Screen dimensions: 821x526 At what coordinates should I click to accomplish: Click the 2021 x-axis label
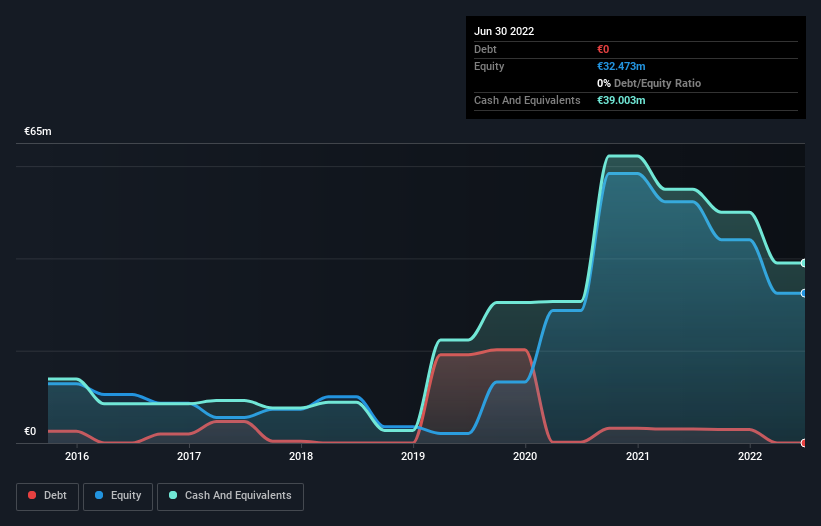[x=638, y=456]
